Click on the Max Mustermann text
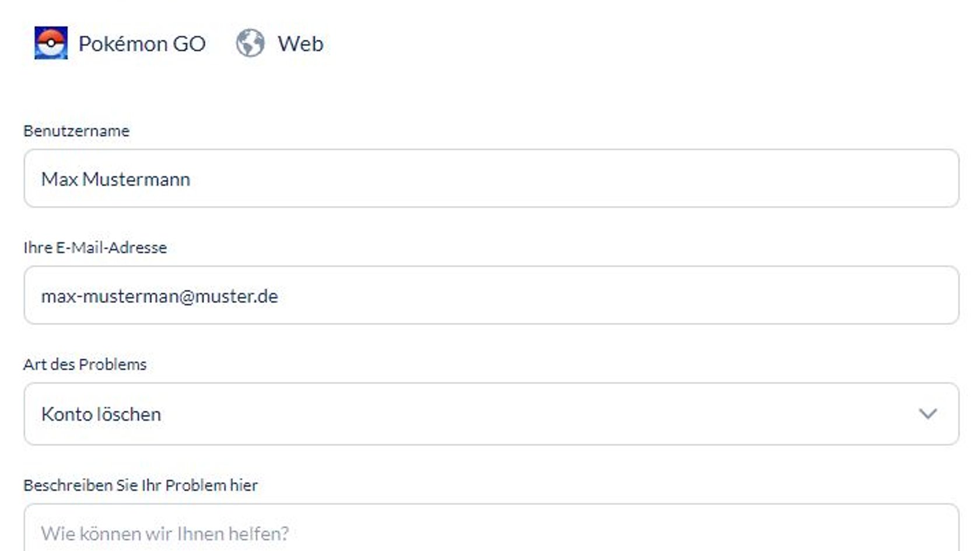 116,179
